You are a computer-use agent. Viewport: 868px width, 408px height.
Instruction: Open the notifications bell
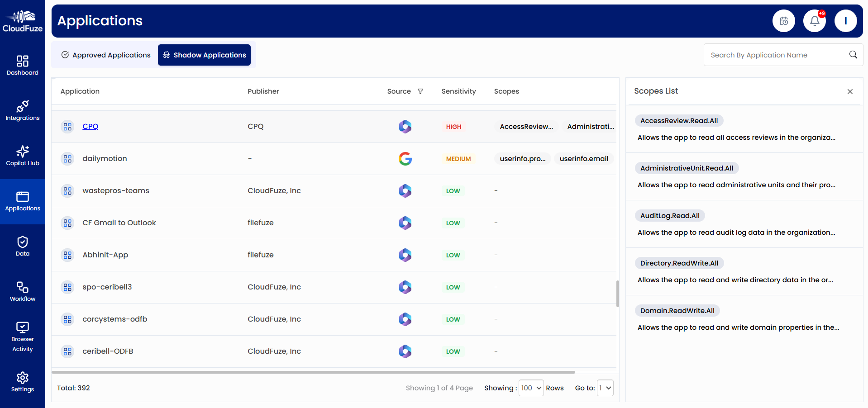[814, 20]
